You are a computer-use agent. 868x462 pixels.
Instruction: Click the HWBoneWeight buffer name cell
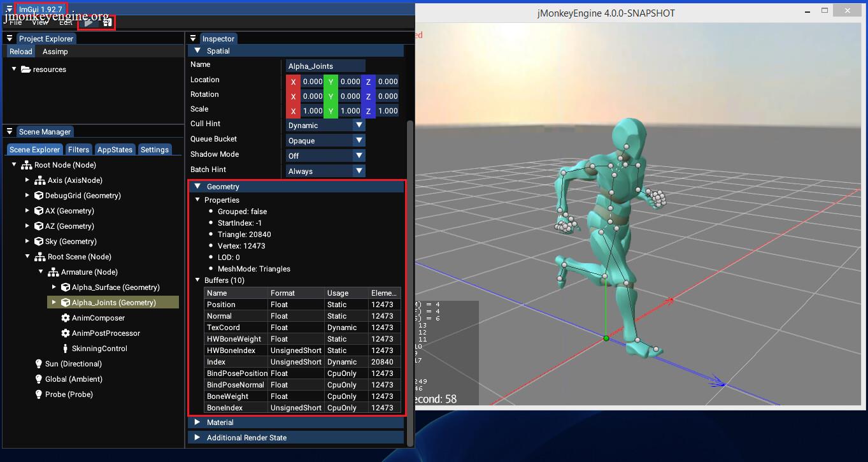click(x=234, y=339)
